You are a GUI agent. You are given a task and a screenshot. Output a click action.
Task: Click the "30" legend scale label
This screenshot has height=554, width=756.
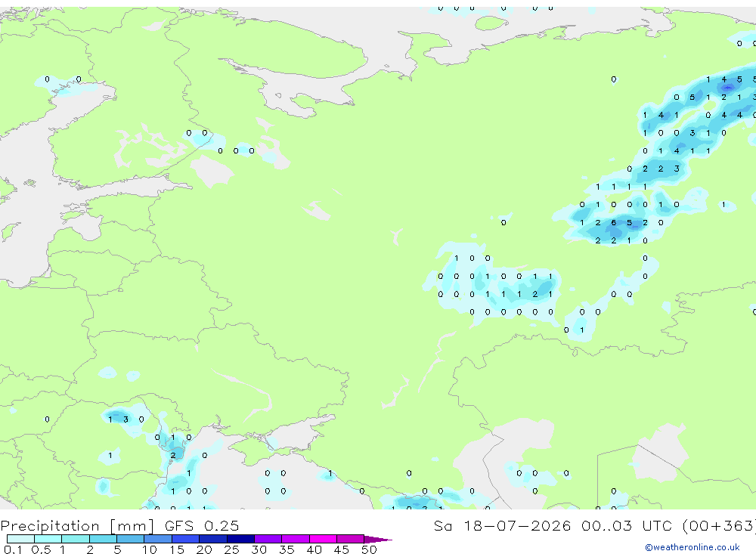click(x=259, y=549)
